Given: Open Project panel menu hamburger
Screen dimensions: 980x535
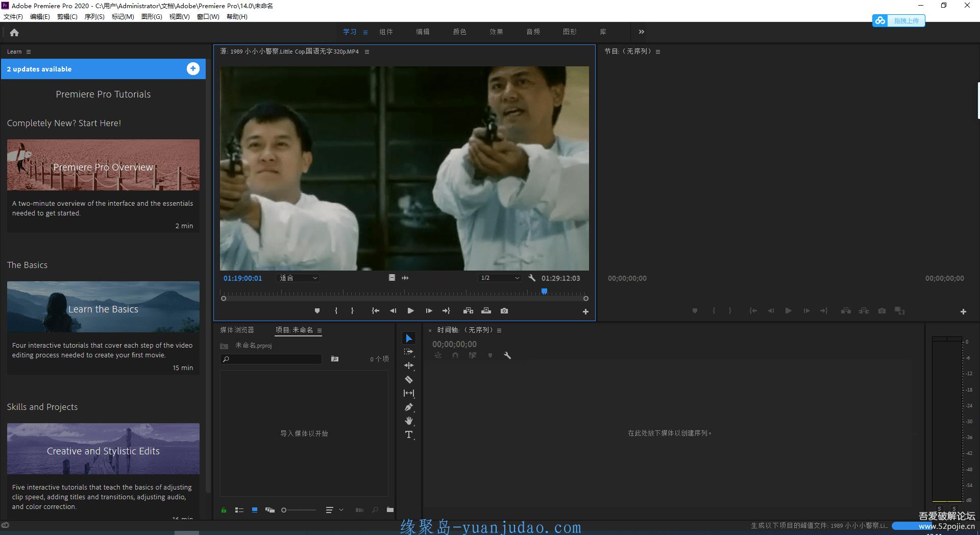Looking at the screenshot, I should tap(320, 330).
